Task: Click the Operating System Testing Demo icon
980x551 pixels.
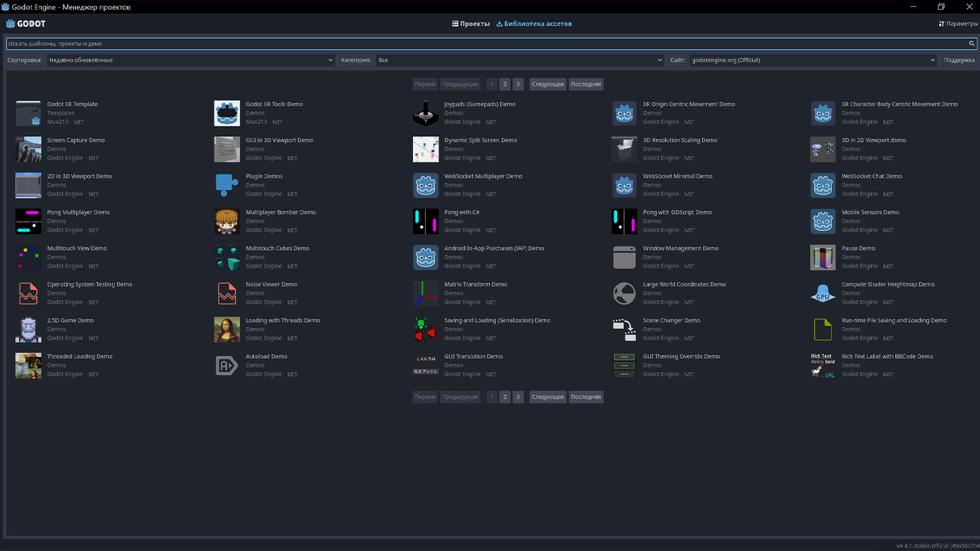Action: pyautogui.click(x=28, y=293)
